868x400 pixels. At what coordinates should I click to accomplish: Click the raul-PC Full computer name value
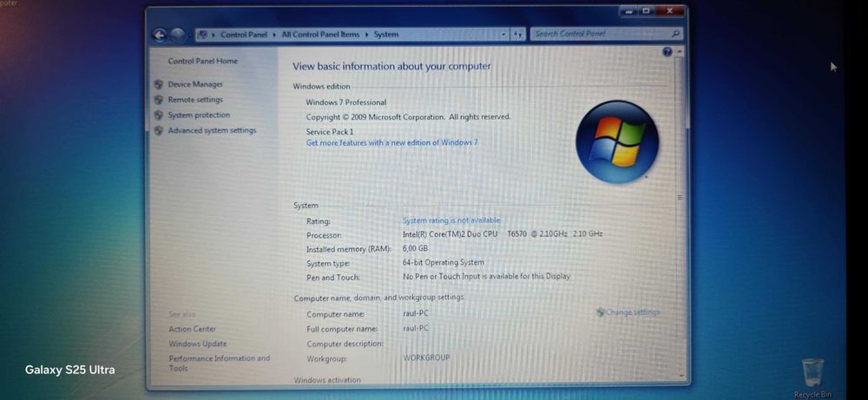point(416,328)
